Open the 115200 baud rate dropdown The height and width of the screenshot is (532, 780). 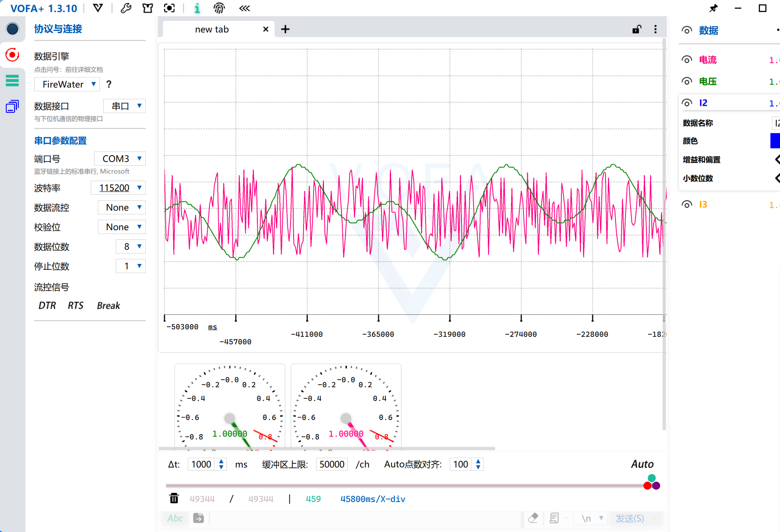tap(118, 188)
